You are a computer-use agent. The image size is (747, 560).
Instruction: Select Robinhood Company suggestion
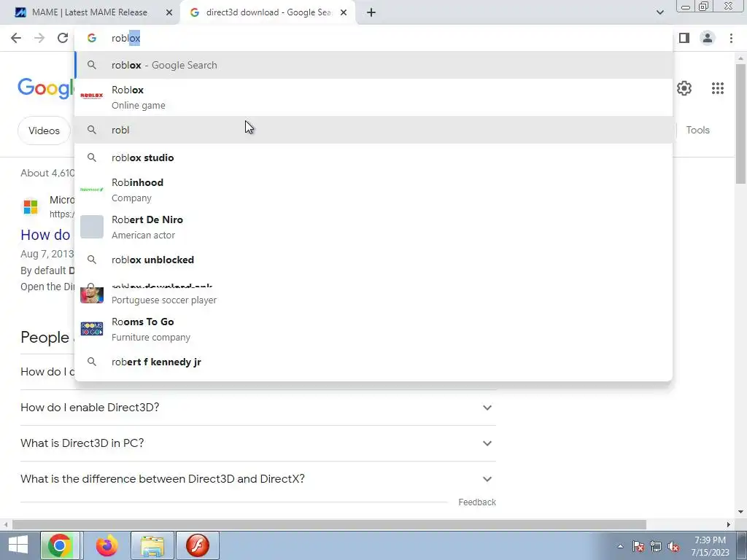point(373,190)
